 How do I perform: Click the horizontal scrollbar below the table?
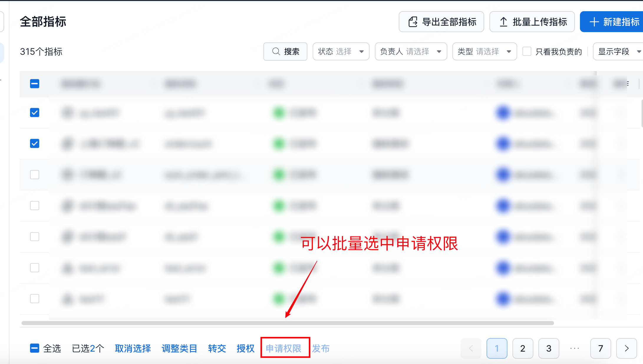tap(287, 323)
